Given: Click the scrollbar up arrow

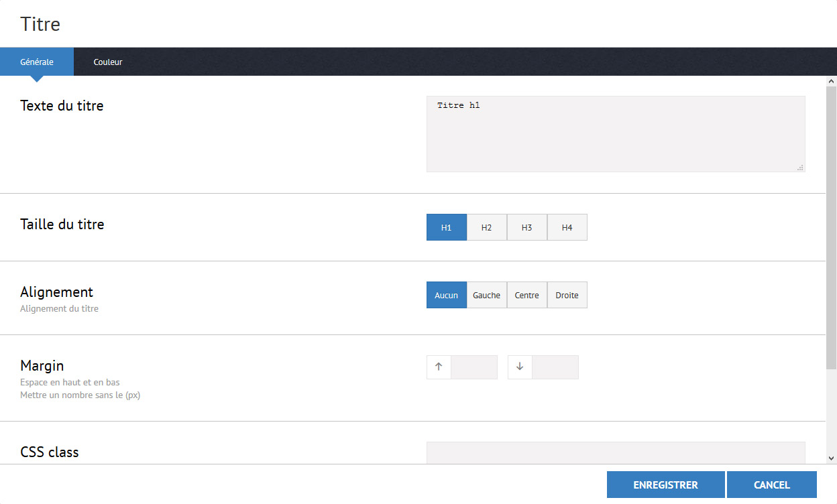Looking at the screenshot, I should coord(832,81).
